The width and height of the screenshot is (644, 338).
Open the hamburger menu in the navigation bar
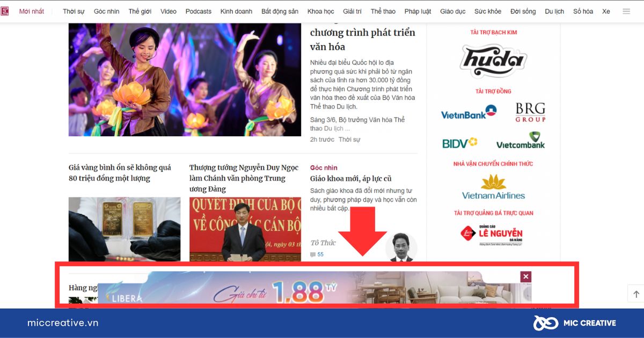pyautogui.click(x=626, y=11)
